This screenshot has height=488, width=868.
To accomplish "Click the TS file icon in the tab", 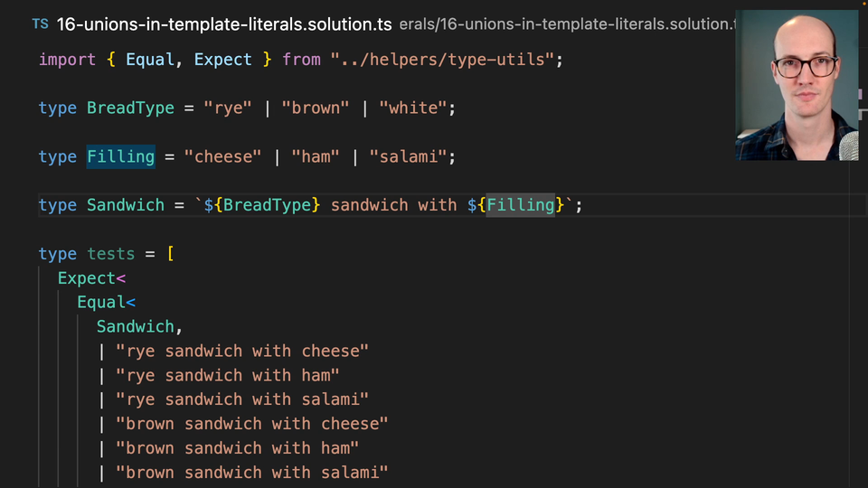I will [40, 24].
